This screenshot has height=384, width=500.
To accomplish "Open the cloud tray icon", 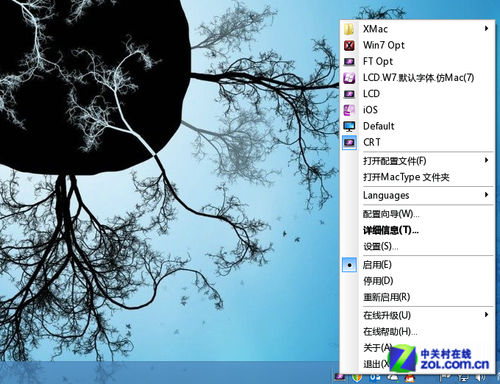I will [393, 377].
